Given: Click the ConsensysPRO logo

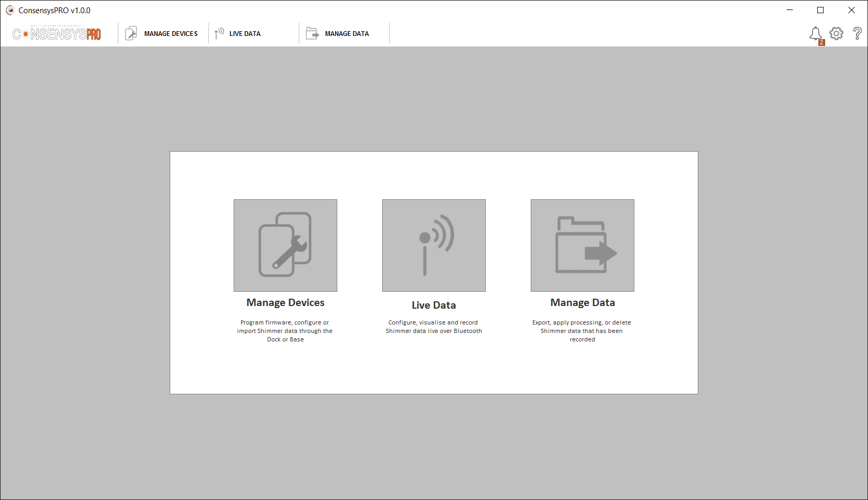Looking at the screenshot, I should click(x=57, y=33).
